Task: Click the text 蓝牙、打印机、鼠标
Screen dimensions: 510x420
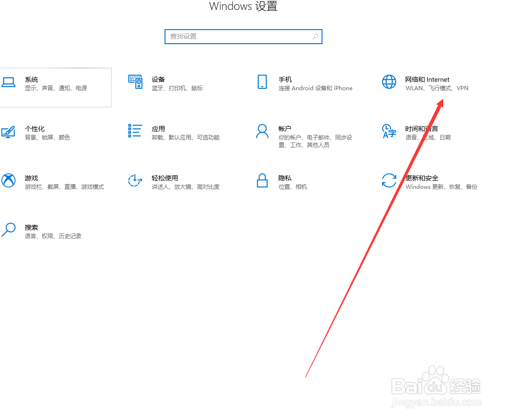Action: [x=177, y=88]
